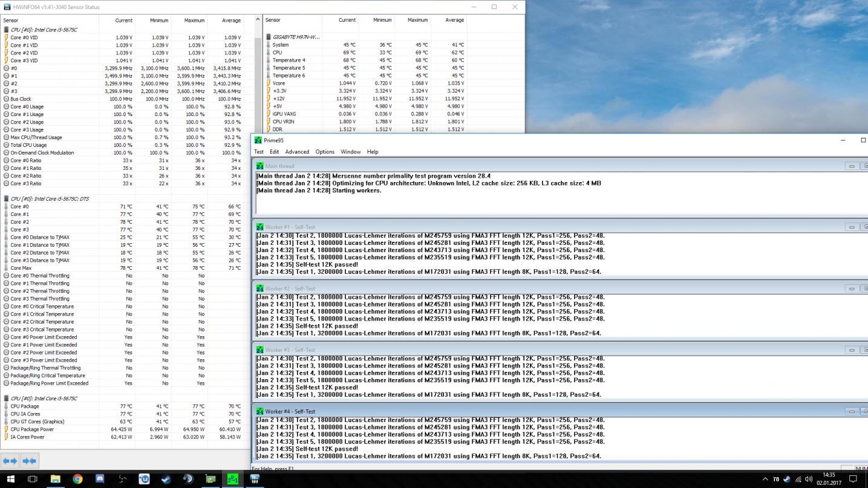Open the Options menu in Prime95

click(325, 152)
